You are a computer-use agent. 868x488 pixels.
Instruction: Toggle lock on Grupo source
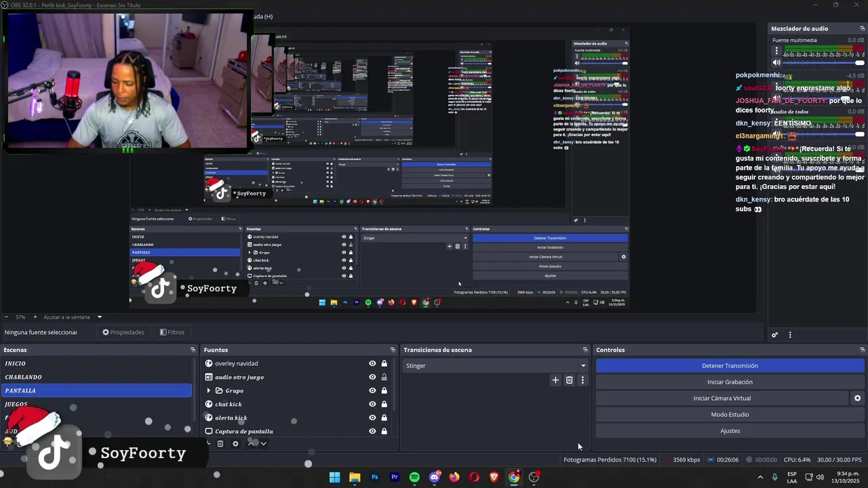[x=384, y=390]
